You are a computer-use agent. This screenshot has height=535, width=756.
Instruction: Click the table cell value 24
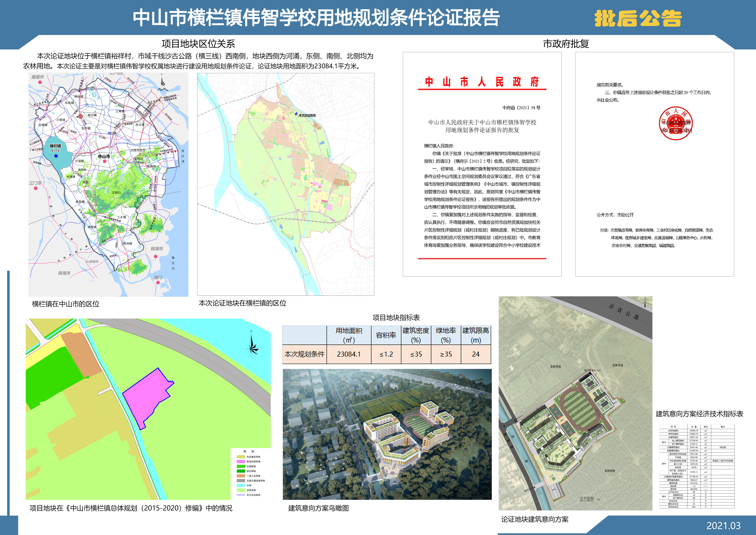476,354
